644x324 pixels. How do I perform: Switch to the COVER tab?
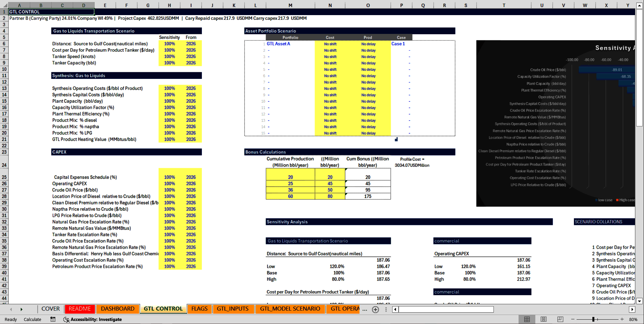pyautogui.click(x=50, y=309)
